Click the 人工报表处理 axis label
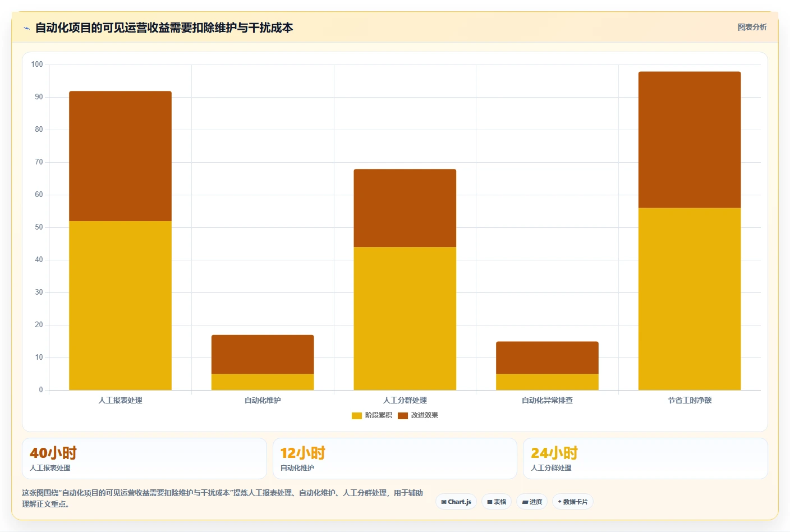Image resolution: width=790 pixels, height=532 pixels. tap(120, 400)
